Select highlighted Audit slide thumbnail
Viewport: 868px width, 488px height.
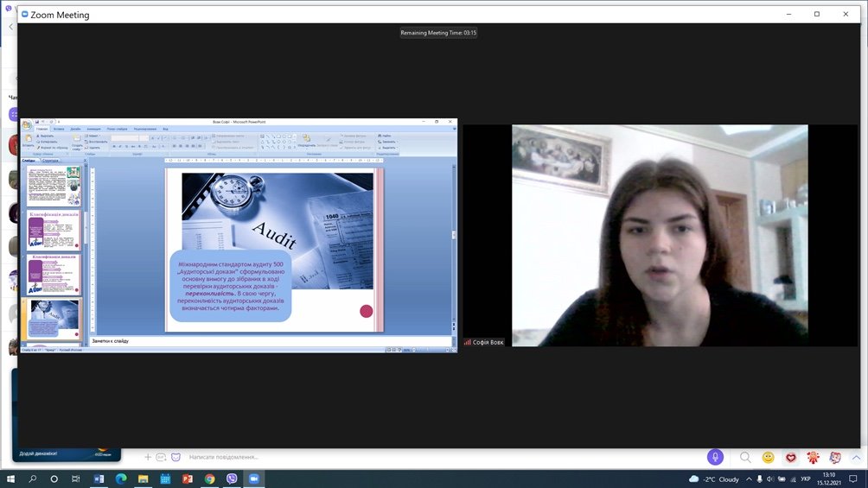(53, 319)
